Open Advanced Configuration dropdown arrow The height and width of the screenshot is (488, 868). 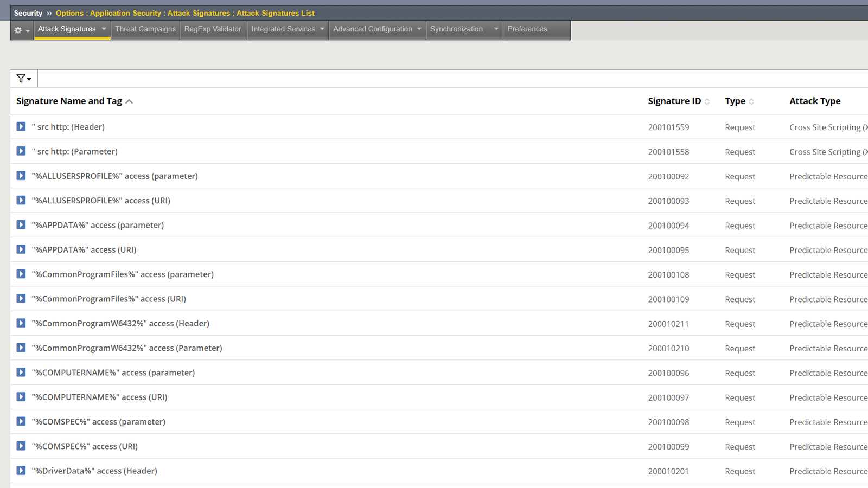click(419, 29)
